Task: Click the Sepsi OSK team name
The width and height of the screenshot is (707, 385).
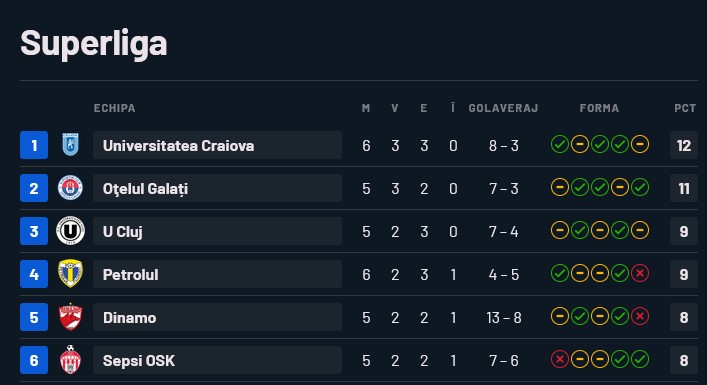Action: coord(138,361)
